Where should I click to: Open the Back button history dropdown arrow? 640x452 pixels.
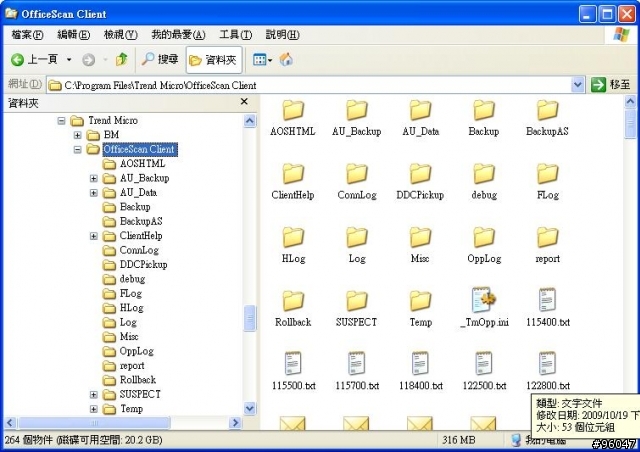coord(69,60)
